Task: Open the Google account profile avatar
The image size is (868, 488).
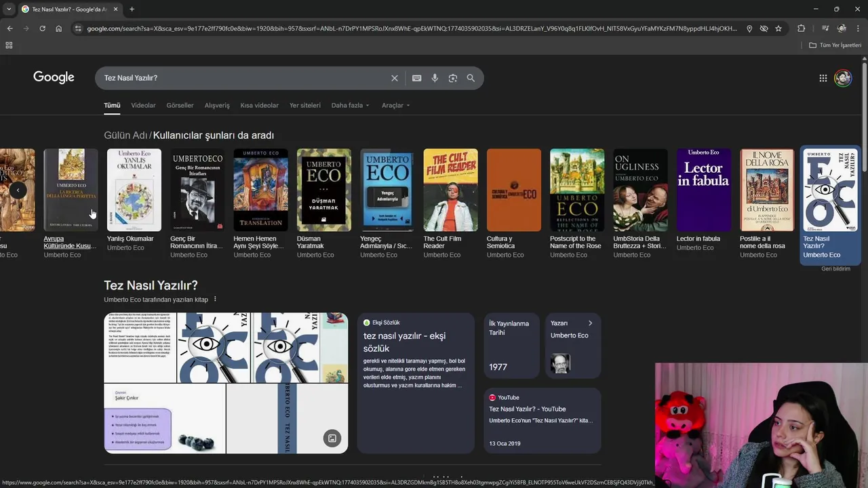Action: [843, 78]
